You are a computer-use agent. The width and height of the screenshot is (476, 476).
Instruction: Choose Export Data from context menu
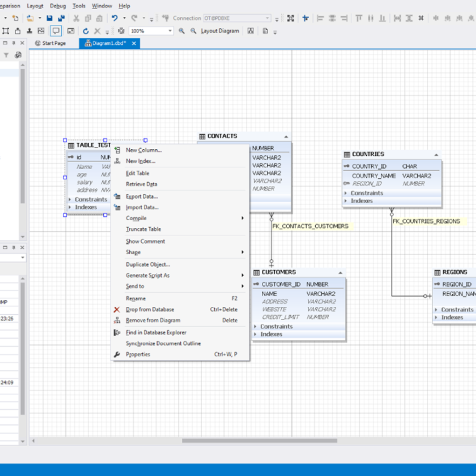coord(180,197)
